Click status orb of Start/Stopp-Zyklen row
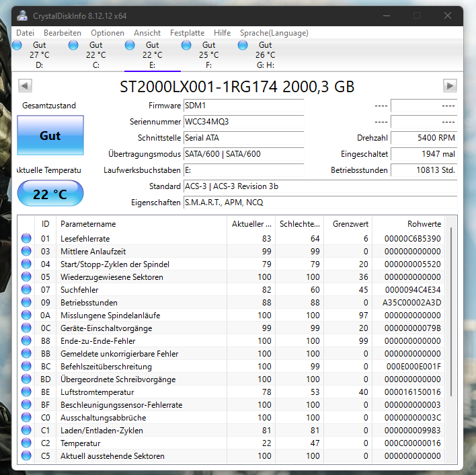This screenshot has height=475, width=476. [26, 264]
